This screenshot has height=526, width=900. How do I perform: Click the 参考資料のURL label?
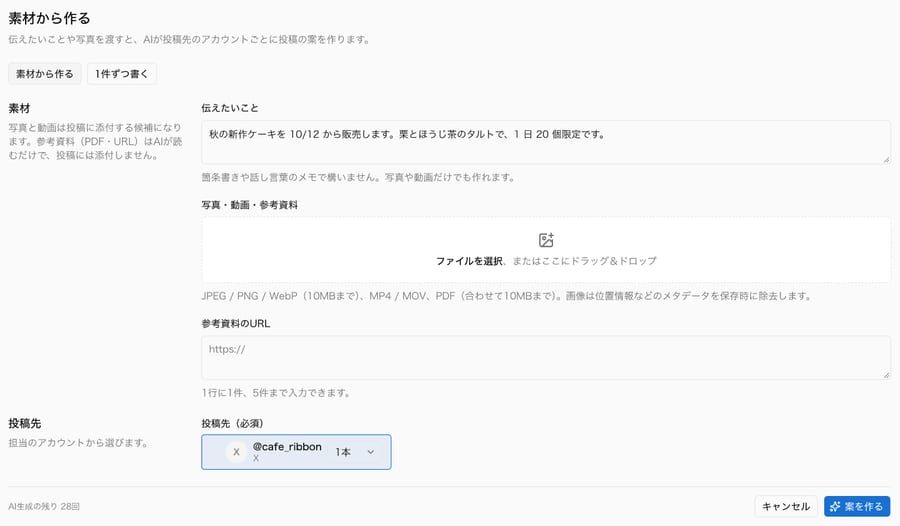pyautogui.click(x=236, y=324)
